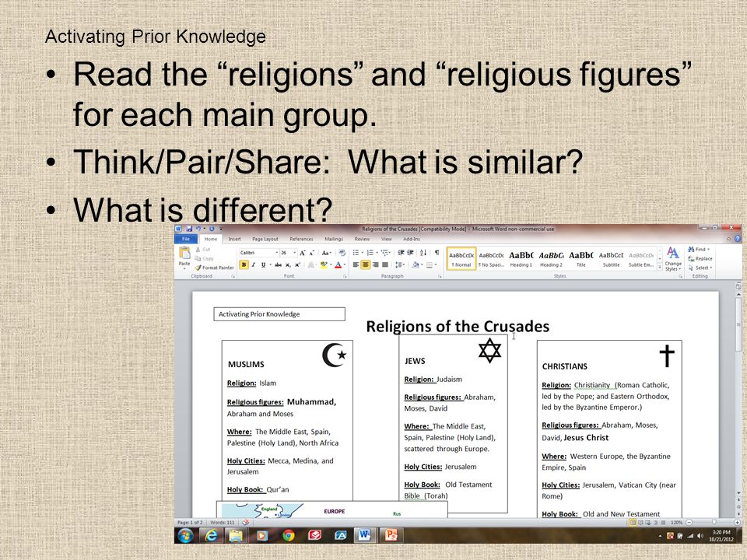The height and width of the screenshot is (560, 747).
Task: Click the Activating Prior Knowledge text box
Action: pyautogui.click(x=279, y=313)
